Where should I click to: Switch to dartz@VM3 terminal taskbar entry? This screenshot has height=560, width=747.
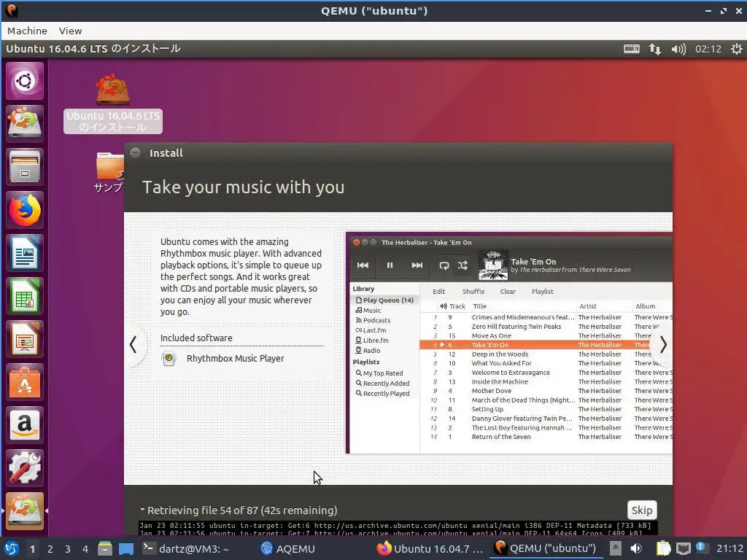(186, 548)
